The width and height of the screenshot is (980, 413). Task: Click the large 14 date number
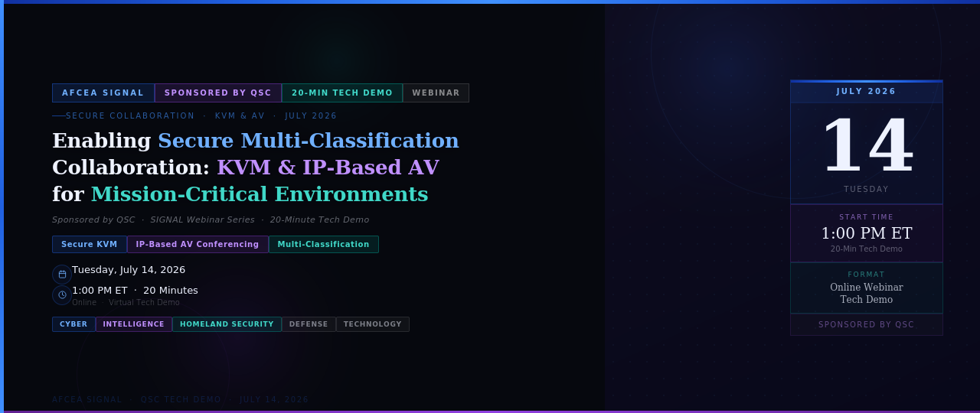coord(867,145)
